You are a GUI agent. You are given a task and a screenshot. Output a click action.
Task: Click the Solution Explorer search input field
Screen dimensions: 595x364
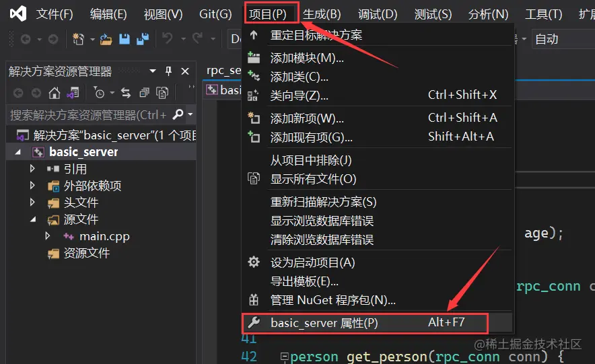89,115
